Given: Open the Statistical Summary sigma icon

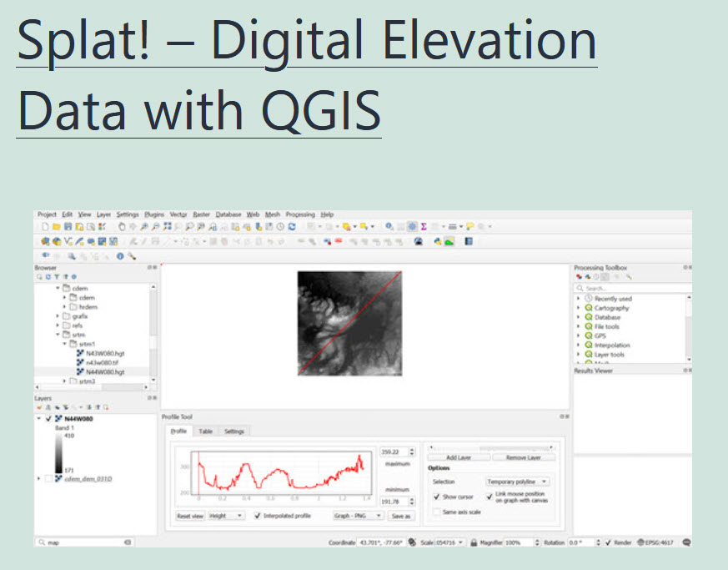Looking at the screenshot, I should click(x=424, y=226).
